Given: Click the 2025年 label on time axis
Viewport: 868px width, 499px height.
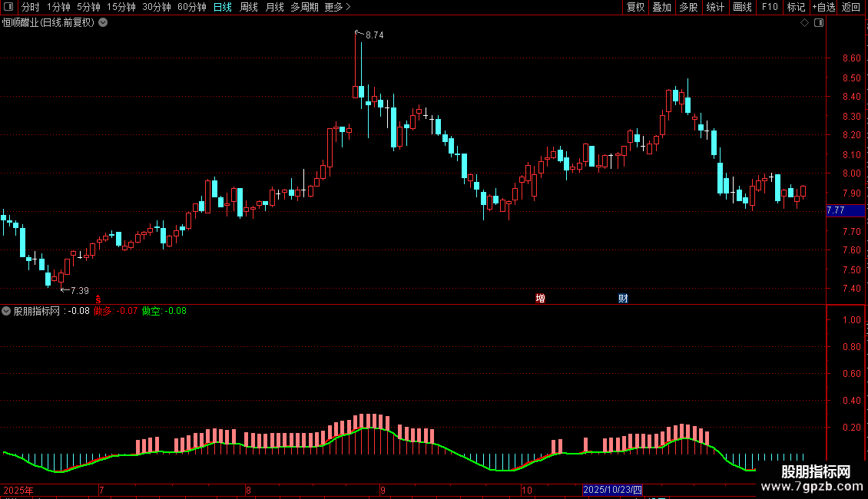Looking at the screenshot, I should pyautogui.click(x=18, y=490).
